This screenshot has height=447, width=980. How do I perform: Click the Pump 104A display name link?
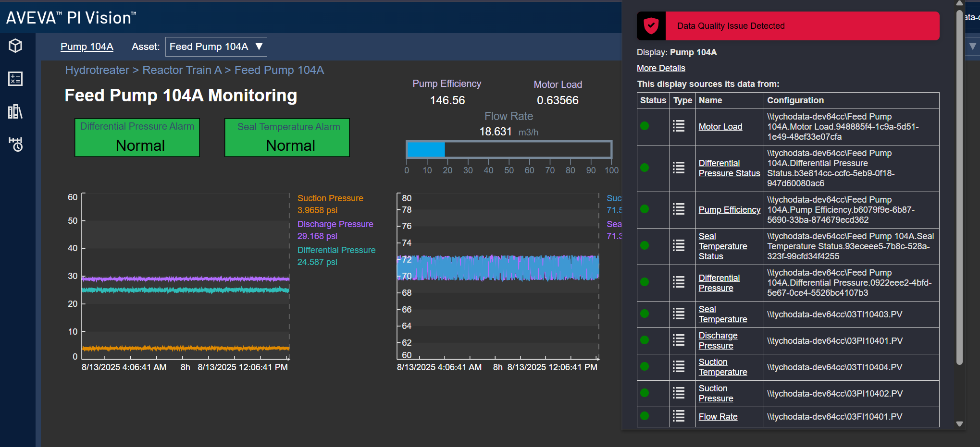(87, 47)
